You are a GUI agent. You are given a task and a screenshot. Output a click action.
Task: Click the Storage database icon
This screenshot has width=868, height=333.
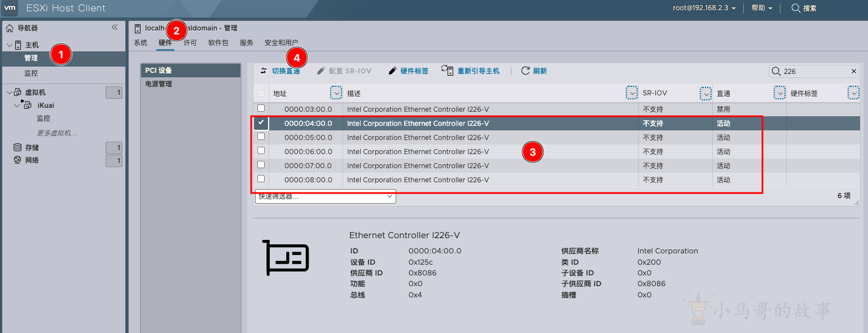point(17,147)
